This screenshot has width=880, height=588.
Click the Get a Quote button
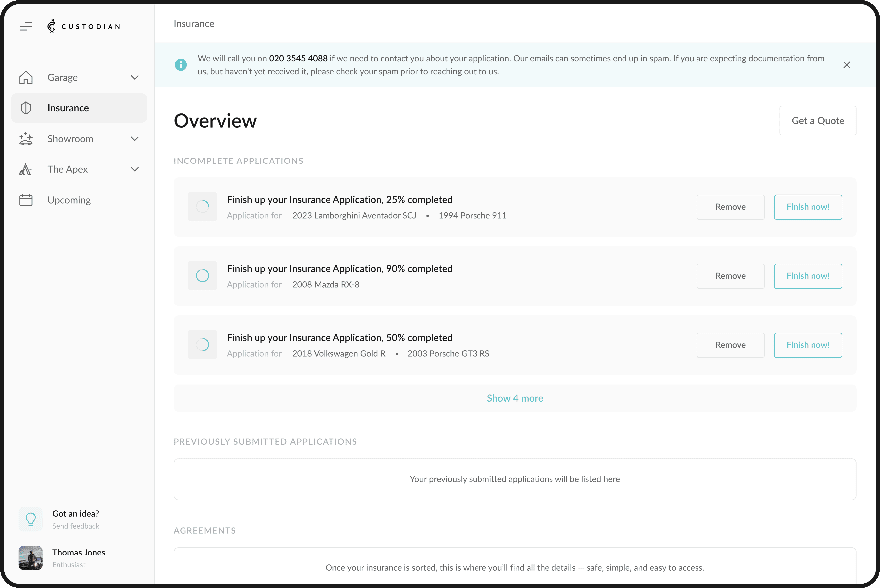point(818,121)
